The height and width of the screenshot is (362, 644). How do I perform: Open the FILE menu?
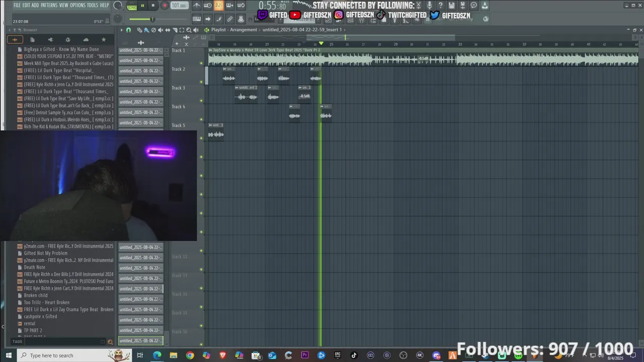point(17,5)
